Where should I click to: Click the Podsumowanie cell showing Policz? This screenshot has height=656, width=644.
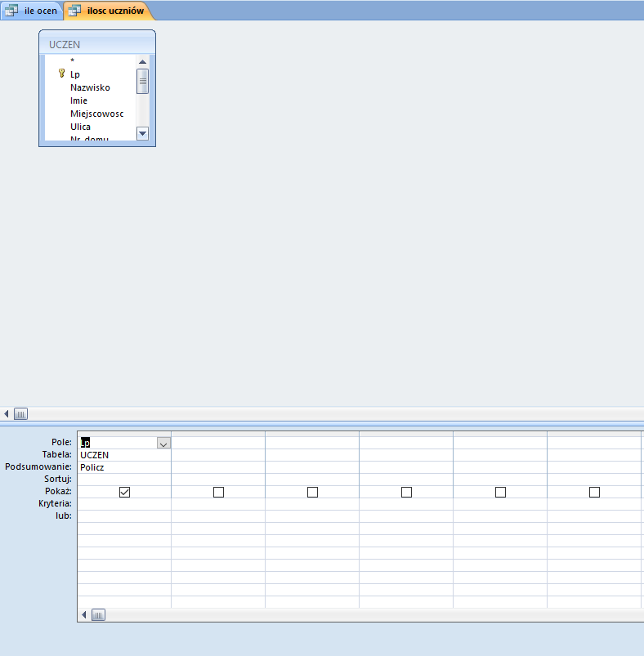(123, 467)
